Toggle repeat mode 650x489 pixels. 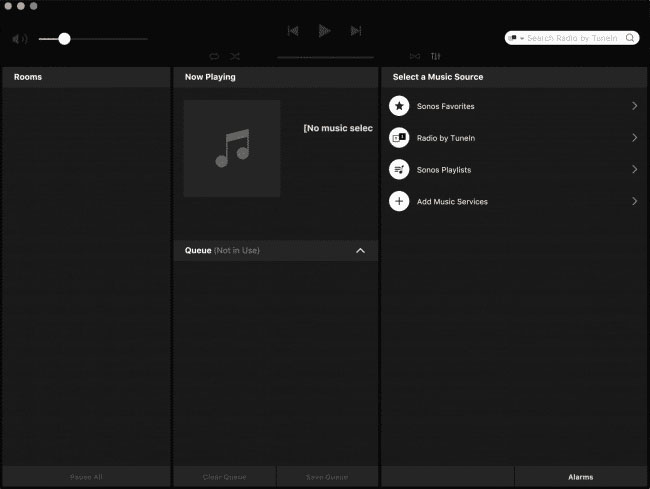click(214, 56)
